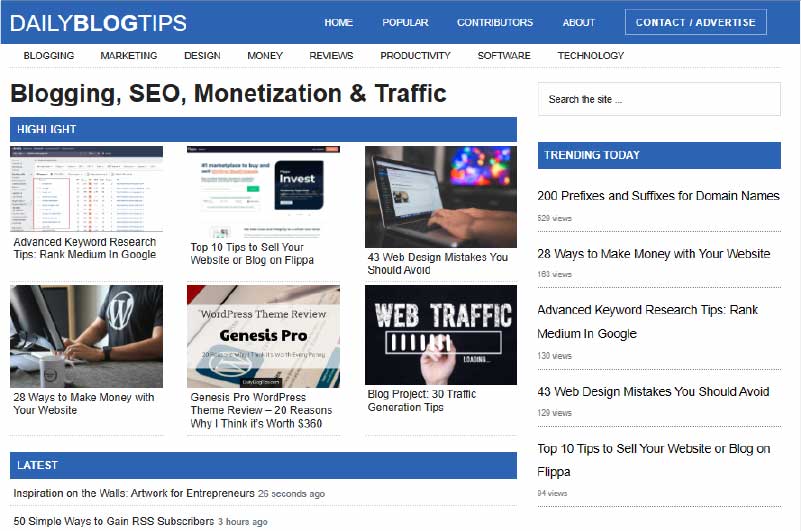This screenshot has width=801, height=531.
Task: Open the laptop web design mistakes thumbnail
Action: 441,197
